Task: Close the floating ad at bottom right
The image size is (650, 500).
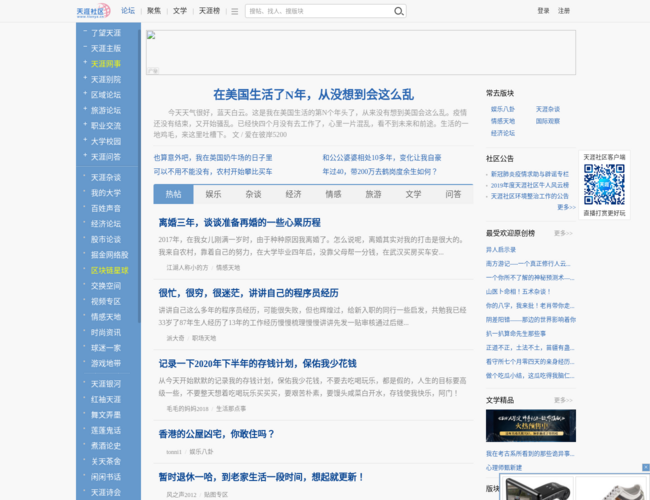Action: (645, 467)
